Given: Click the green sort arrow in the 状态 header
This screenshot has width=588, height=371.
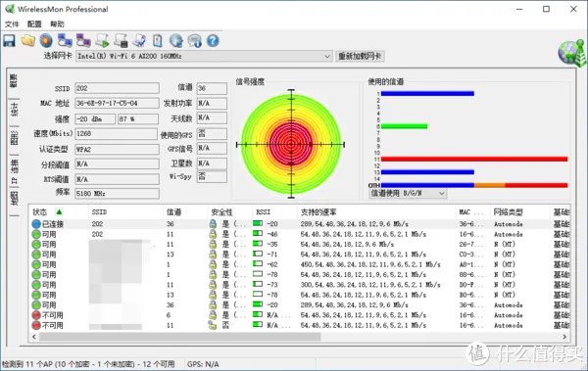Looking at the screenshot, I should (59, 212).
